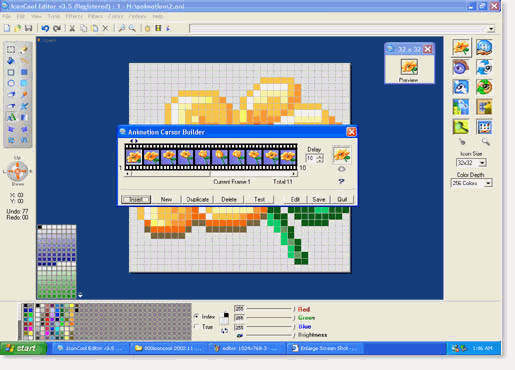The width and height of the screenshot is (515, 370).
Task: Select the Index color mode radio
Action: 196,316
